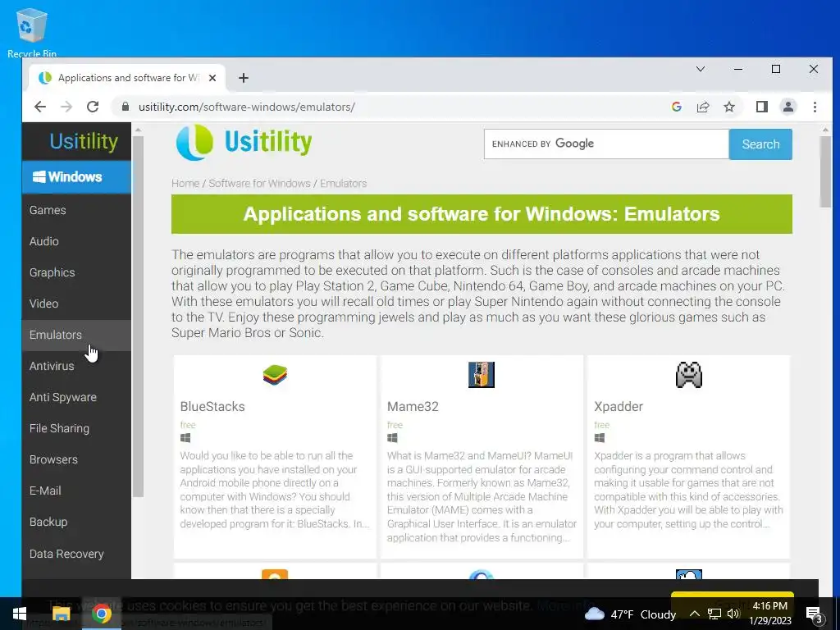Click the BlueStacks app icon
The height and width of the screenshot is (630, 840).
(x=275, y=375)
